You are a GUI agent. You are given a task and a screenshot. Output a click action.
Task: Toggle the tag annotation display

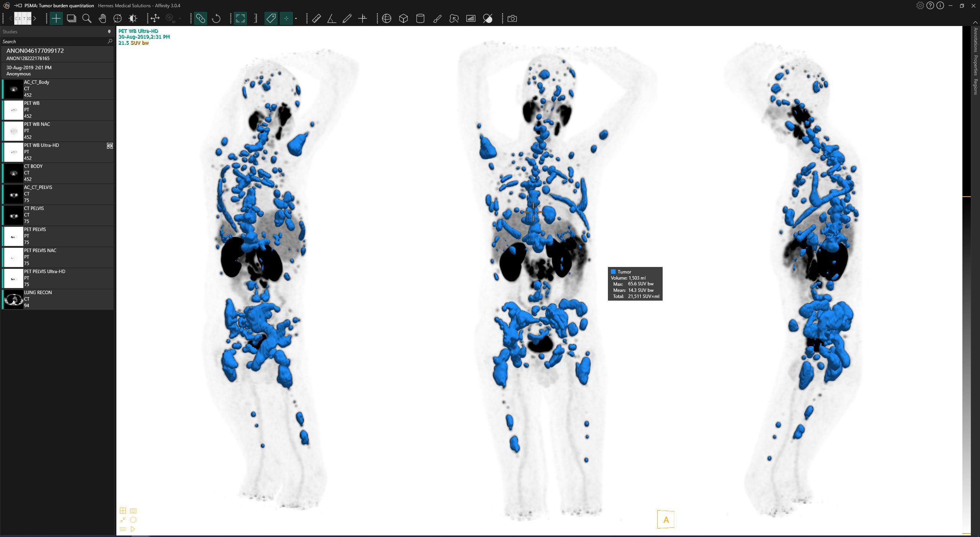click(x=271, y=18)
